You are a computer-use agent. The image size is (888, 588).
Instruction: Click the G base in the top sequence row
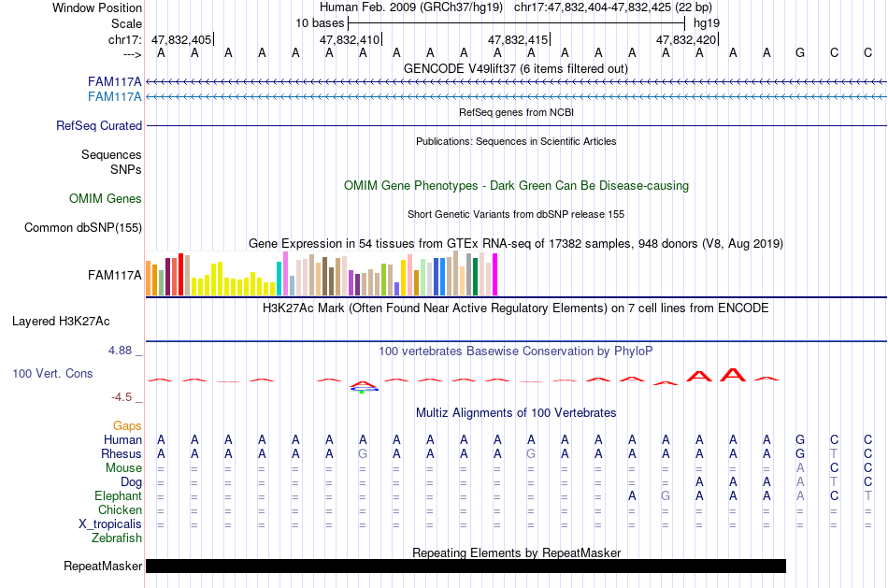(799, 53)
